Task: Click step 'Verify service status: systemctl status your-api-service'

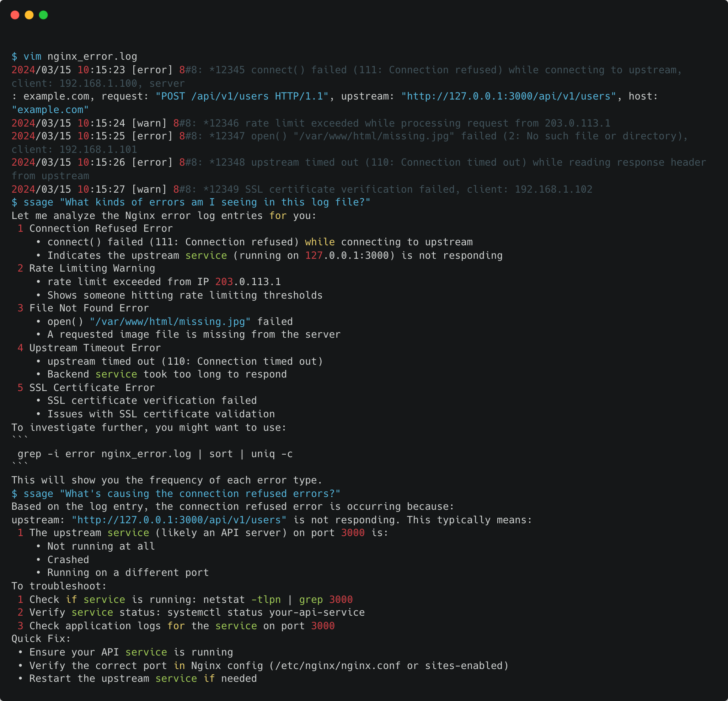Action: pyautogui.click(x=191, y=612)
